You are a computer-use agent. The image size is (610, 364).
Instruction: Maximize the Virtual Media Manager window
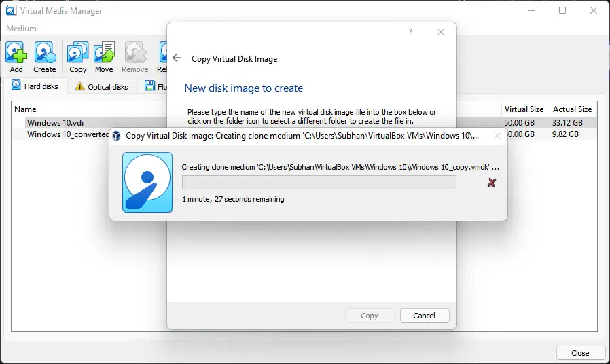[562, 10]
